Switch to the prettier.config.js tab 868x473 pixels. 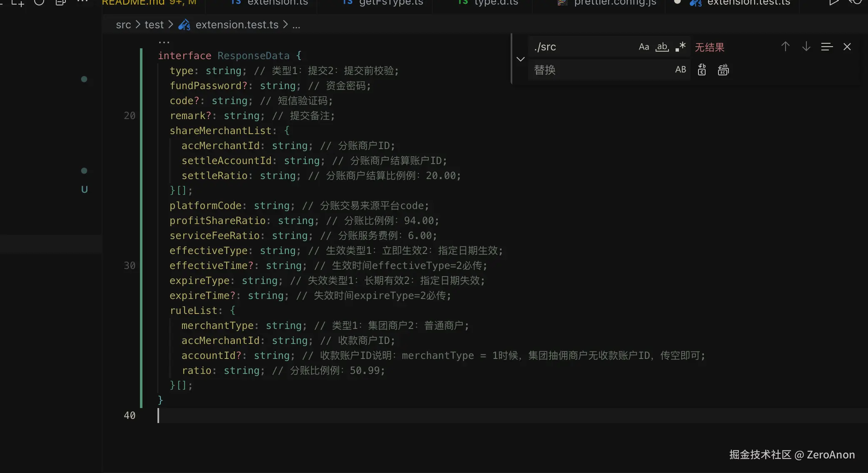click(615, 2)
